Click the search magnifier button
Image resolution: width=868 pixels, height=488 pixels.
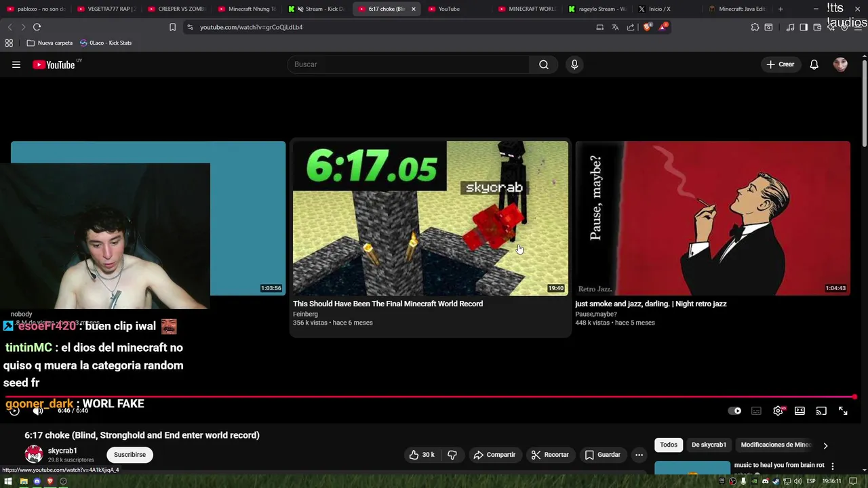[x=544, y=64]
